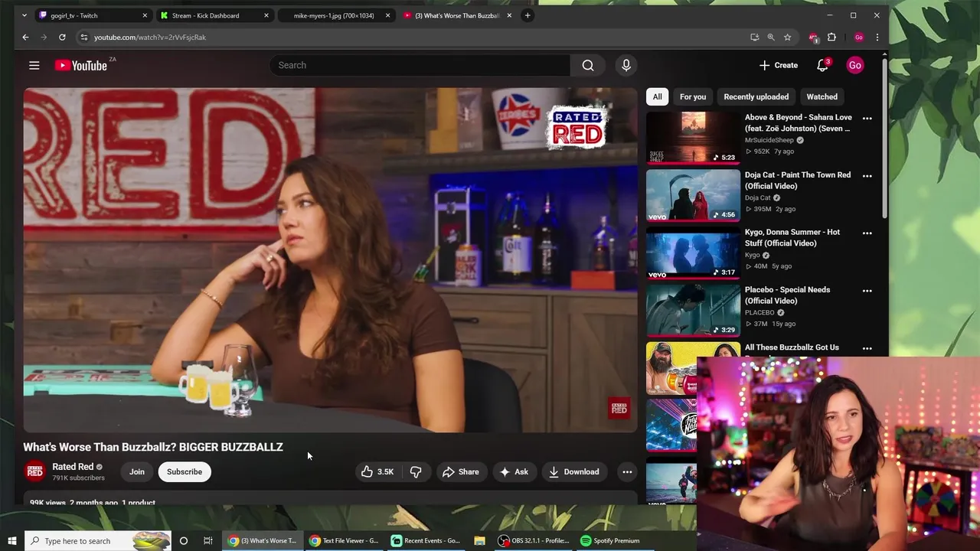Select the For you filter chip

[693, 96]
